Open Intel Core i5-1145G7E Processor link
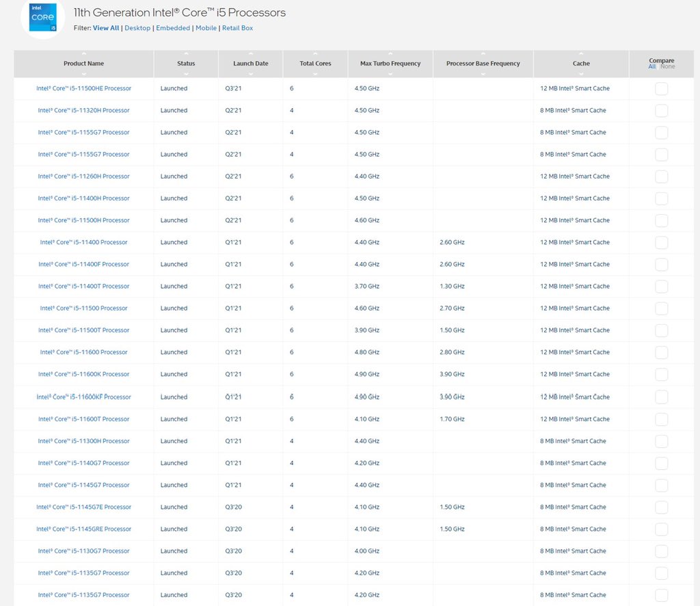The width and height of the screenshot is (700, 606). (83, 507)
